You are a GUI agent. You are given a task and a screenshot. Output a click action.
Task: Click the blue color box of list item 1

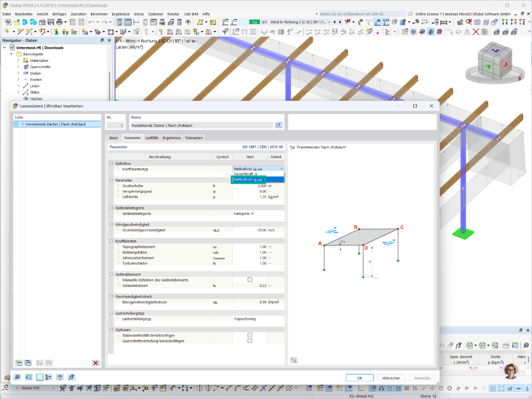pyautogui.click(x=16, y=124)
